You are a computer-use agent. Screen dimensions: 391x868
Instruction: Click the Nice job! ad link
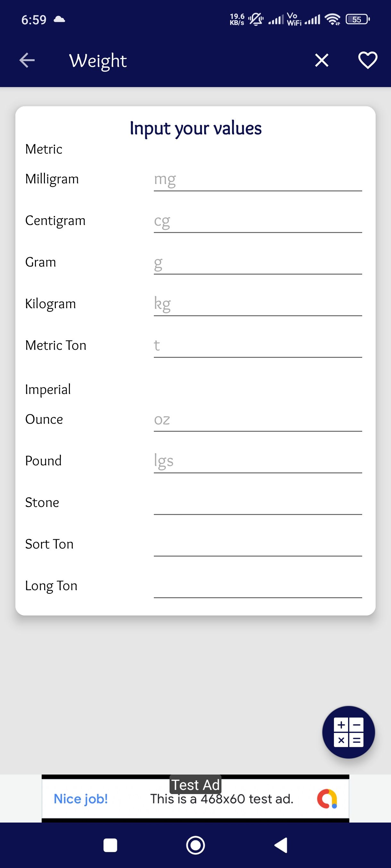pyautogui.click(x=81, y=799)
